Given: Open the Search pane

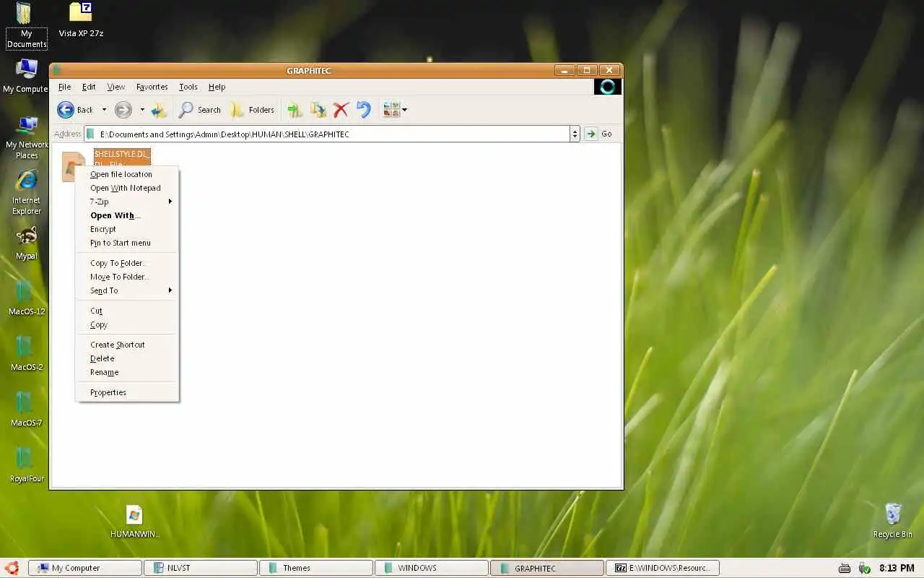Looking at the screenshot, I should pyautogui.click(x=200, y=110).
